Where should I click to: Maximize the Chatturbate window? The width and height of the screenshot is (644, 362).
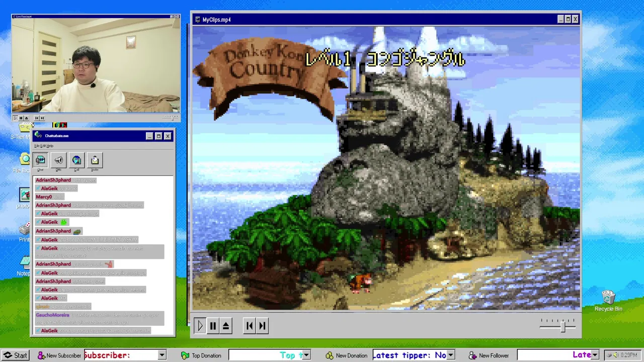pos(158,136)
